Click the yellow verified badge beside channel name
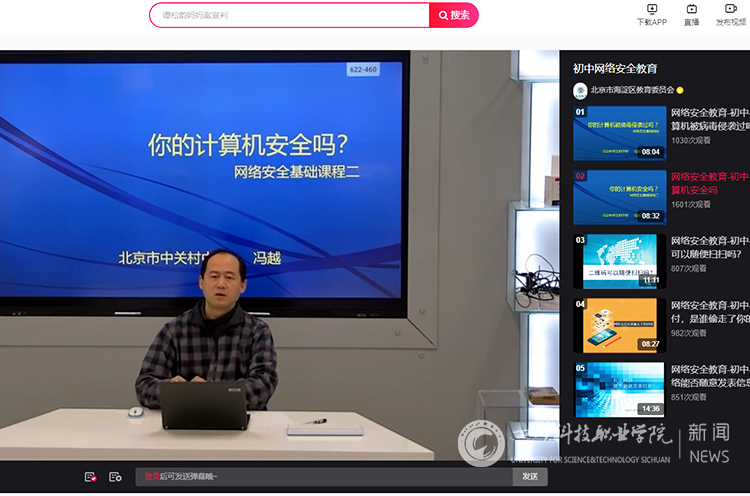The width and height of the screenshot is (750, 496). 680,90
